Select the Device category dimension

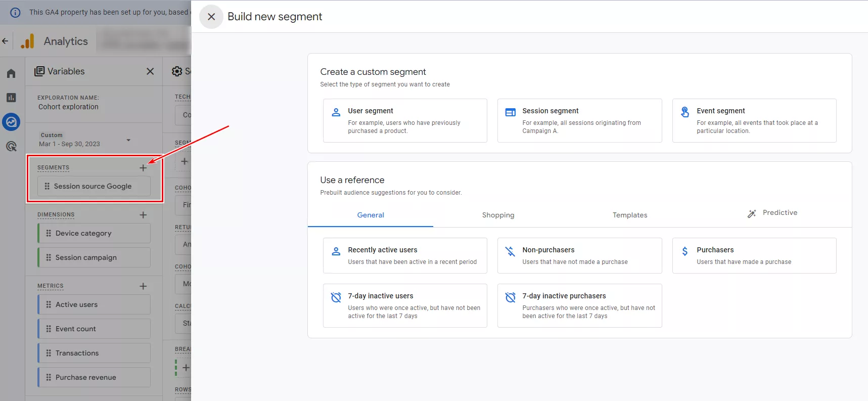pyautogui.click(x=94, y=233)
